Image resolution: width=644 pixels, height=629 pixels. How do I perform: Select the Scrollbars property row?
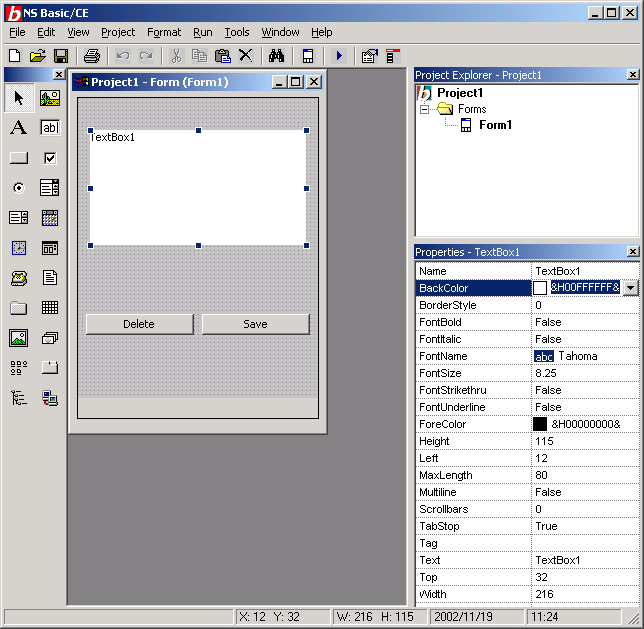tap(527, 509)
